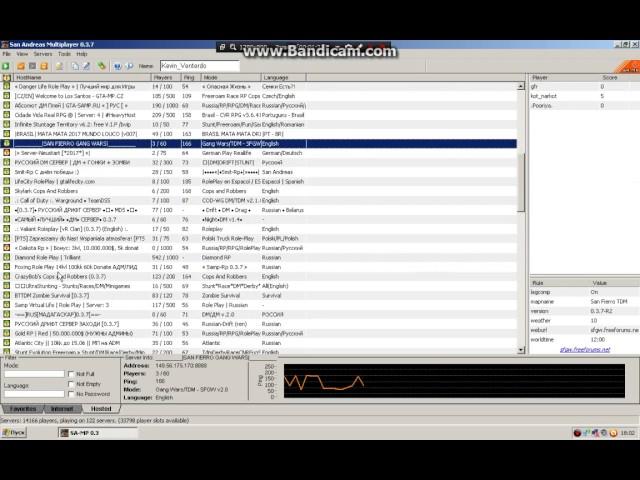This screenshot has height=480, width=640.
Task: Enable the Not Full filter checkbox
Action: (x=71, y=374)
